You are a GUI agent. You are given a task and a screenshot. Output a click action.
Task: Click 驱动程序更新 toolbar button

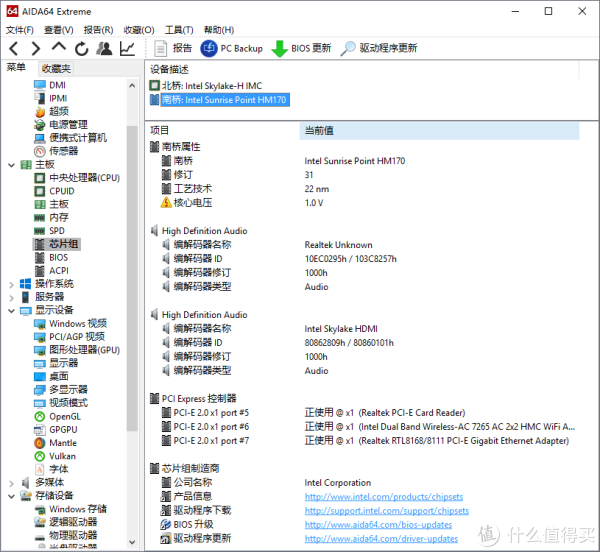pos(379,49)
